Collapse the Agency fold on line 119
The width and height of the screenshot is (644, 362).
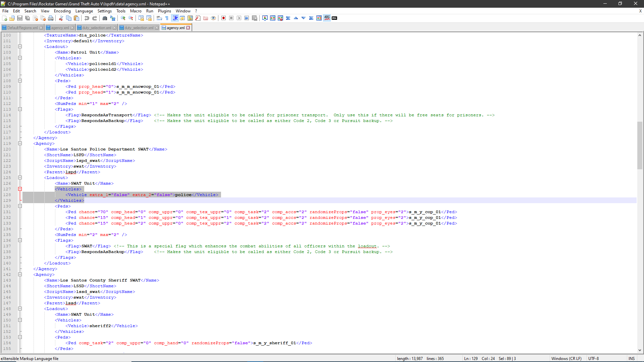pos(20,143)
